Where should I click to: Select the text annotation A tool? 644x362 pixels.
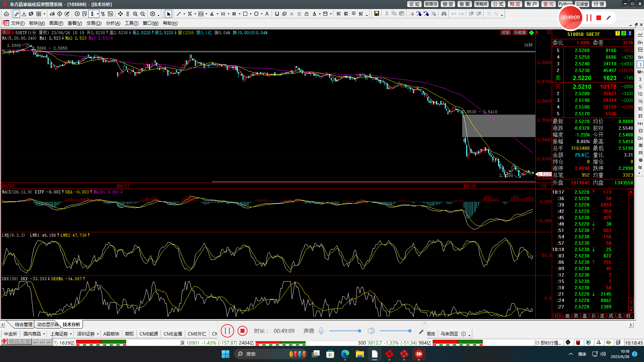(267, 14)
